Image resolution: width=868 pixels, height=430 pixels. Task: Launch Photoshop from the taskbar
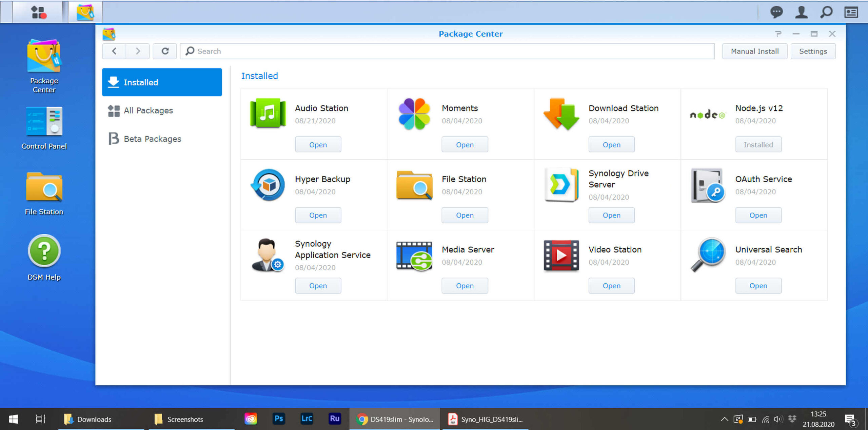click(x=278, y=419)
